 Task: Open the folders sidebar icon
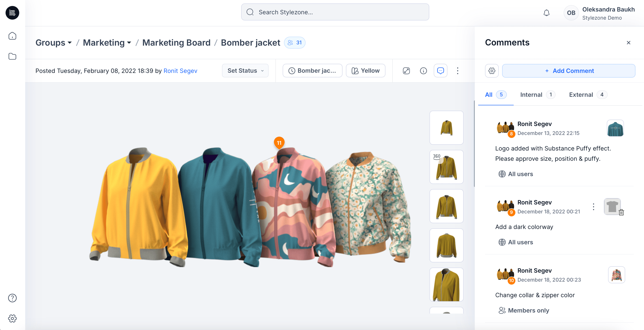[x=12, y=56]
